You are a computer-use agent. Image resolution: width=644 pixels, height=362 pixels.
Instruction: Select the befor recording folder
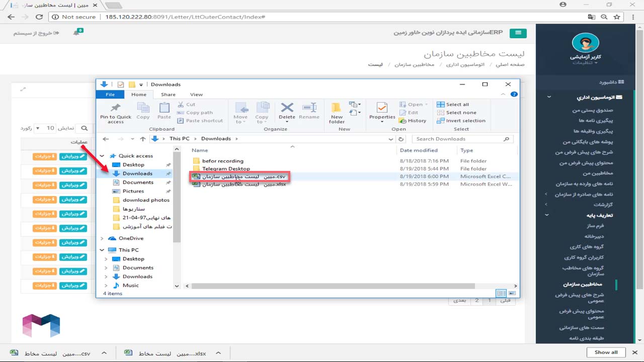point(223,161)
